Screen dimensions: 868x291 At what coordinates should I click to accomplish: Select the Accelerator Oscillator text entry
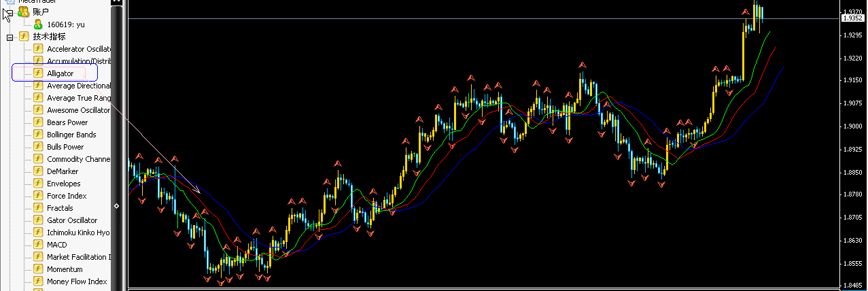[x=78, y=49]
